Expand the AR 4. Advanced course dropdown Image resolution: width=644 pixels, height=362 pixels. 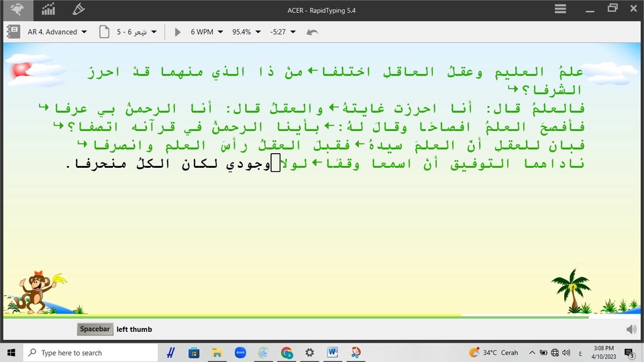(x=57, y=32)
